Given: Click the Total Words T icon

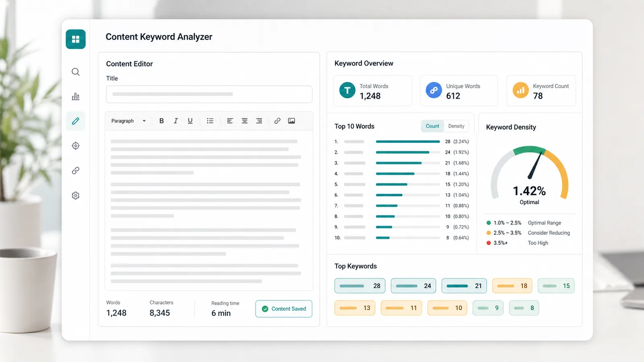Looking at the screenshot, I should [347, 90].
